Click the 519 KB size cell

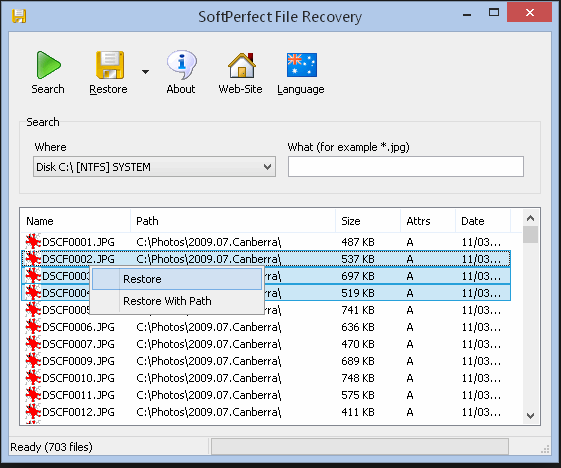(358, 293)
